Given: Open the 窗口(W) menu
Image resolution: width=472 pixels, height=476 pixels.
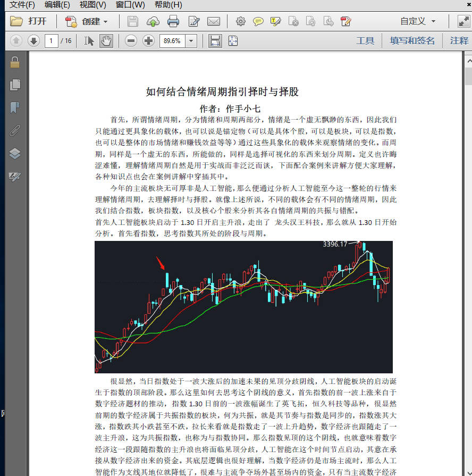Looking at the screenshot, I should click(x=130, y=5).
